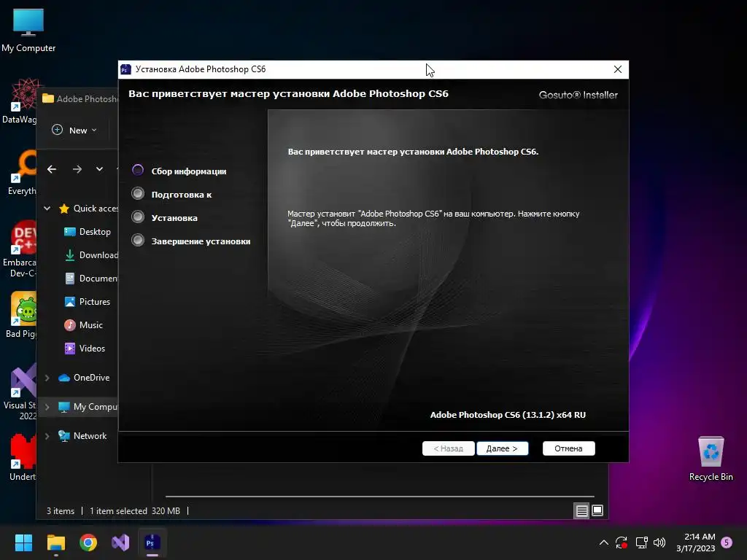The image size is (747, 560).
Task: Go forward in File Explorer
Action: click(x=77, y=169)
